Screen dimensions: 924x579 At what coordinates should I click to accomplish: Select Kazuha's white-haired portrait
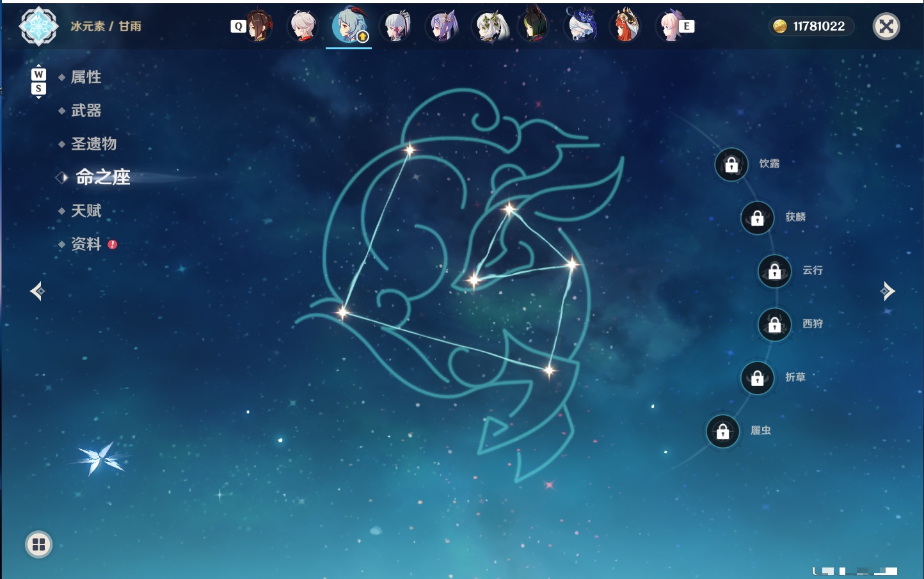[x=303, y=26]
